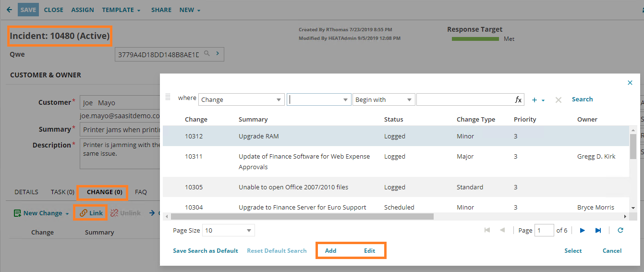Open the Details tab

26,192
